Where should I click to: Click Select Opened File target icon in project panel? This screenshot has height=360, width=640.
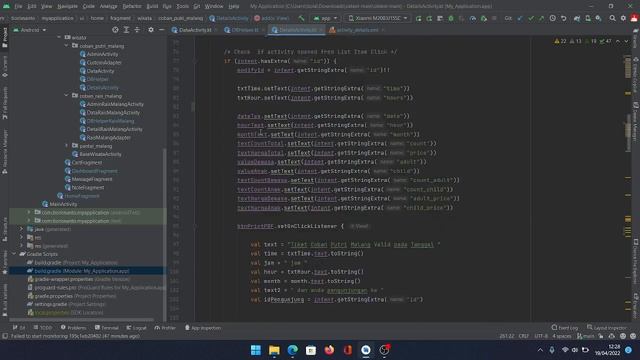(115, 30)
